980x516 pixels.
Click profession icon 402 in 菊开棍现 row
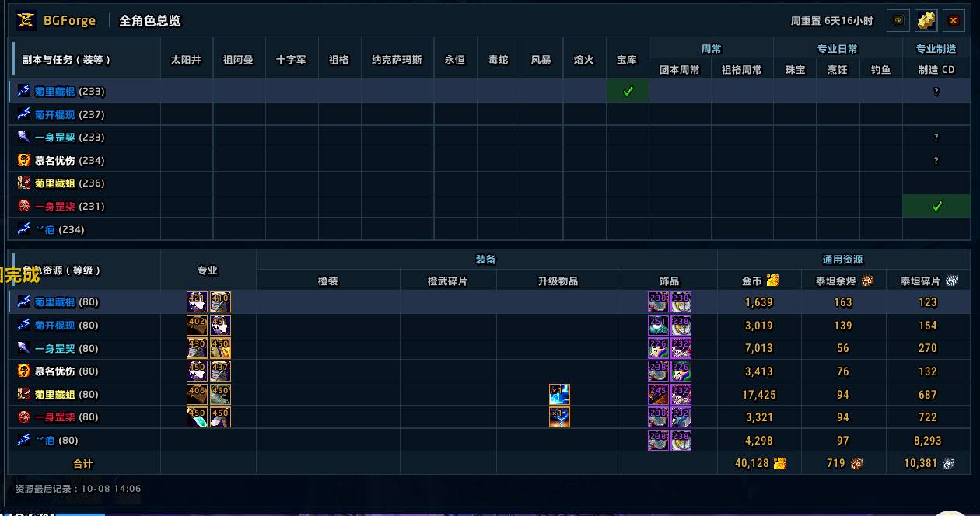198,325
